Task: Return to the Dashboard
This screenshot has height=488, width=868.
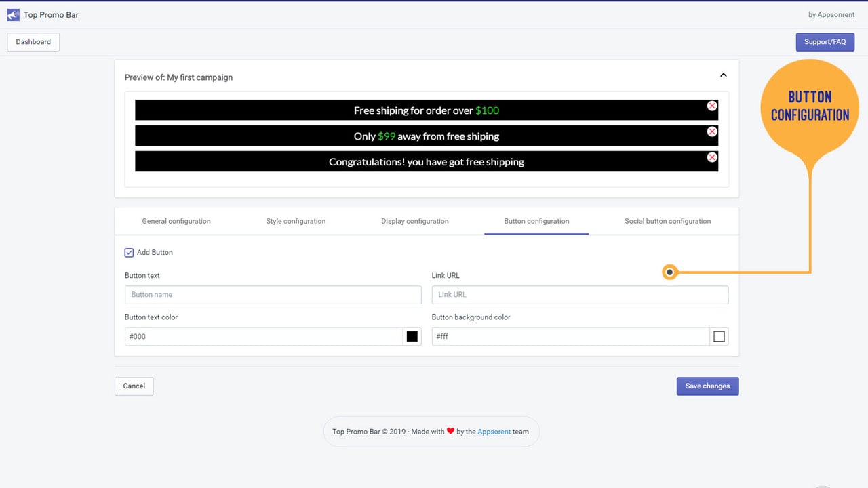Action: tap(33, 42)
